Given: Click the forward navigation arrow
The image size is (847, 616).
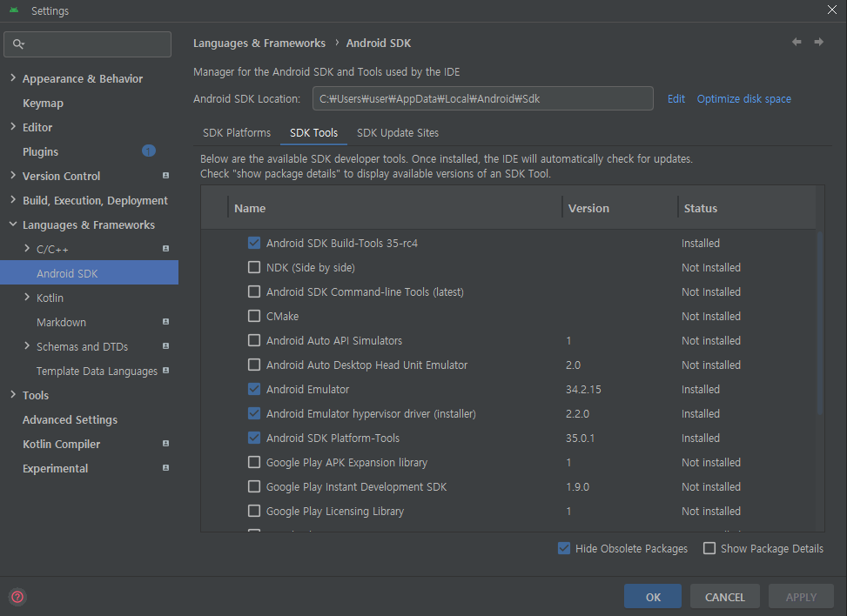Looking at the screenshot, I should click(819, 42).
